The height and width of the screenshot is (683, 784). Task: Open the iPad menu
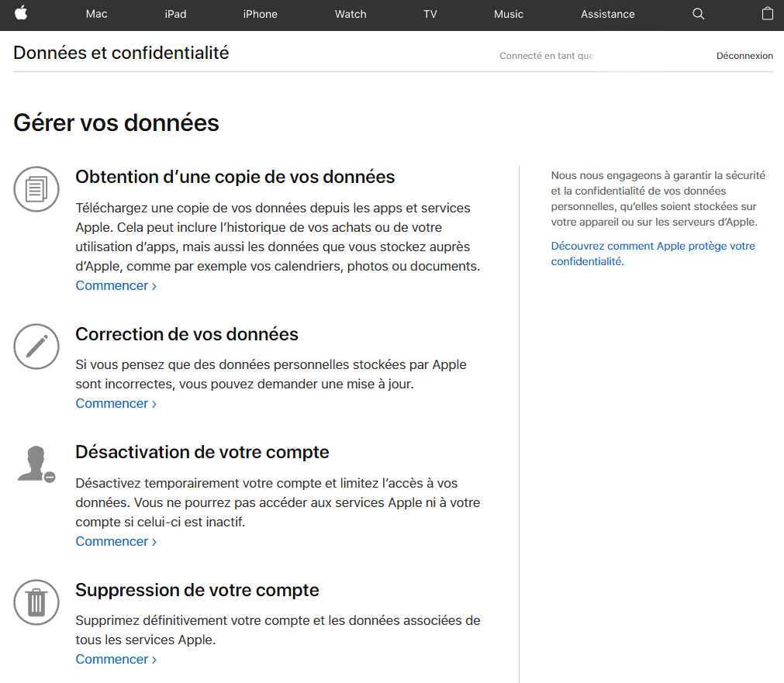175,14
